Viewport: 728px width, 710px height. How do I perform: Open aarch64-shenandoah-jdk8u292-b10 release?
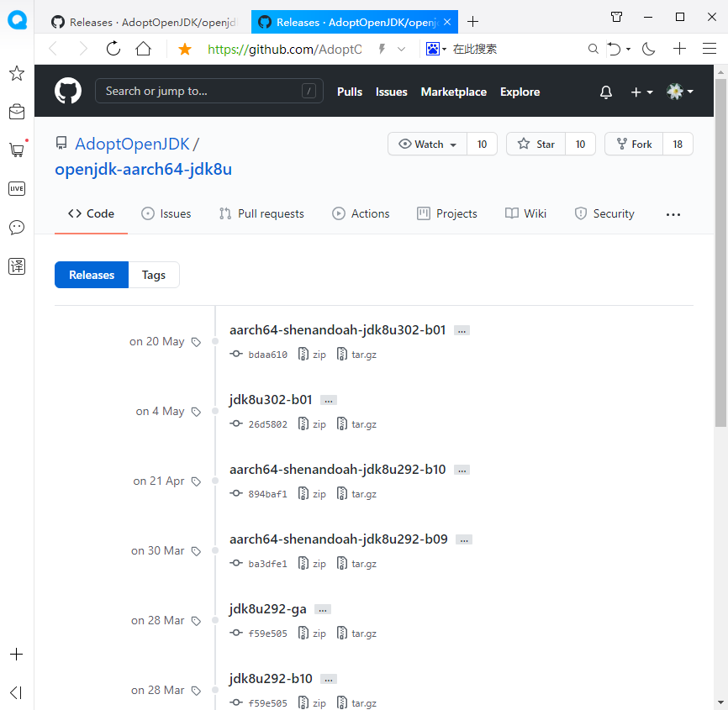338,469
